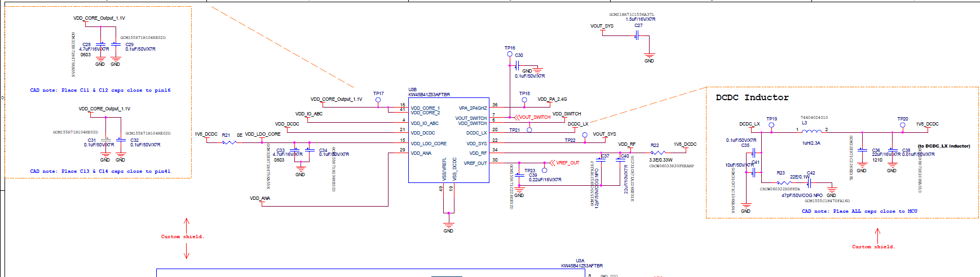Screen dimensions: 980x277
Task: Click the CAD note about placing ALL caps
Action: click(859, 211)
